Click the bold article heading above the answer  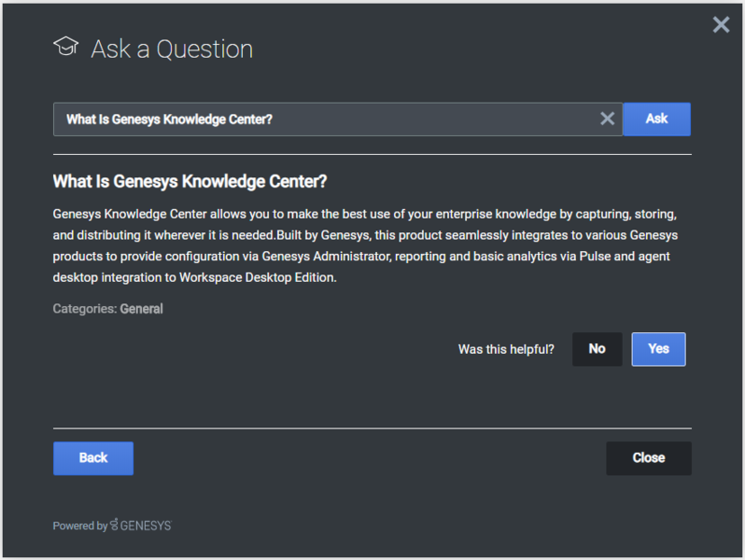click(x=190, y=181)
